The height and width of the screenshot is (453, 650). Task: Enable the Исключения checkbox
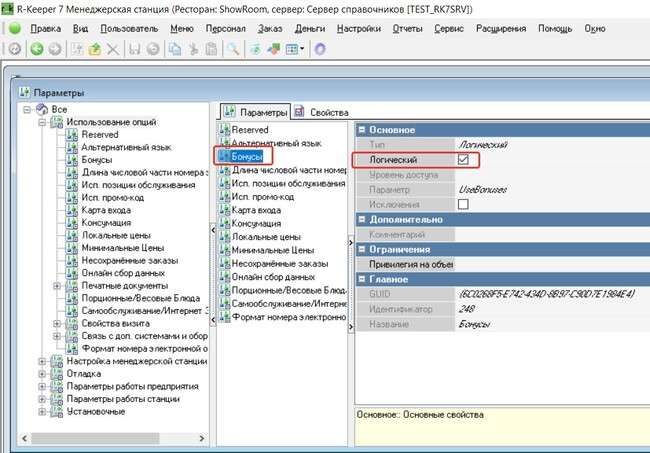click(x=463, y=204)
